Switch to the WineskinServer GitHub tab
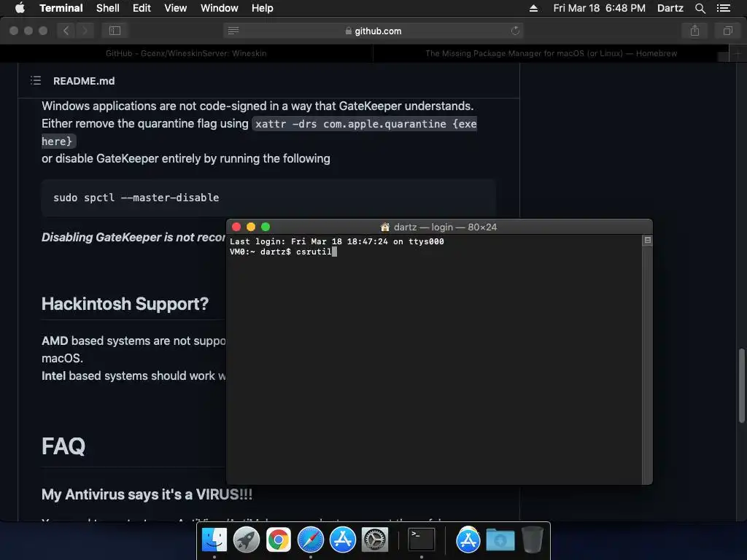The image size is (747, 560). click(x=186, y=53)
